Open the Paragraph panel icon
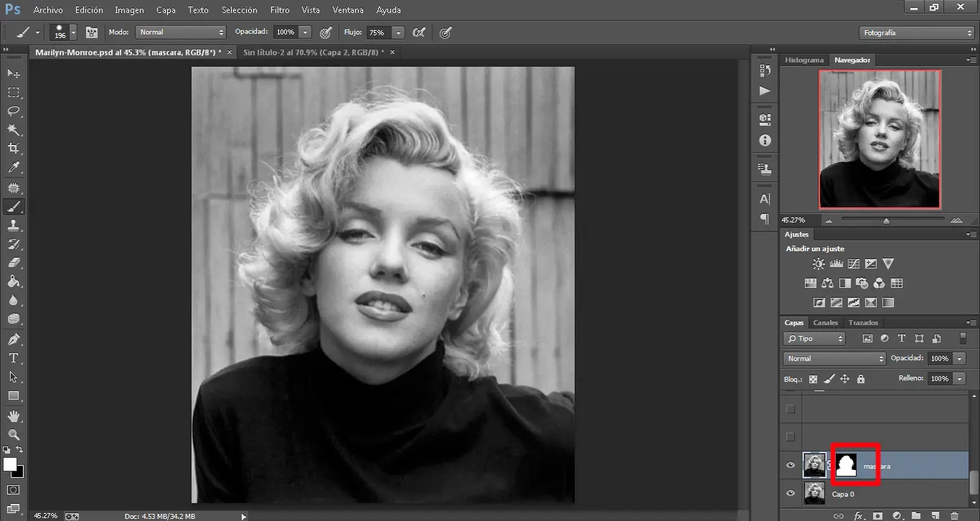980x521 pixels. [765, 219]
